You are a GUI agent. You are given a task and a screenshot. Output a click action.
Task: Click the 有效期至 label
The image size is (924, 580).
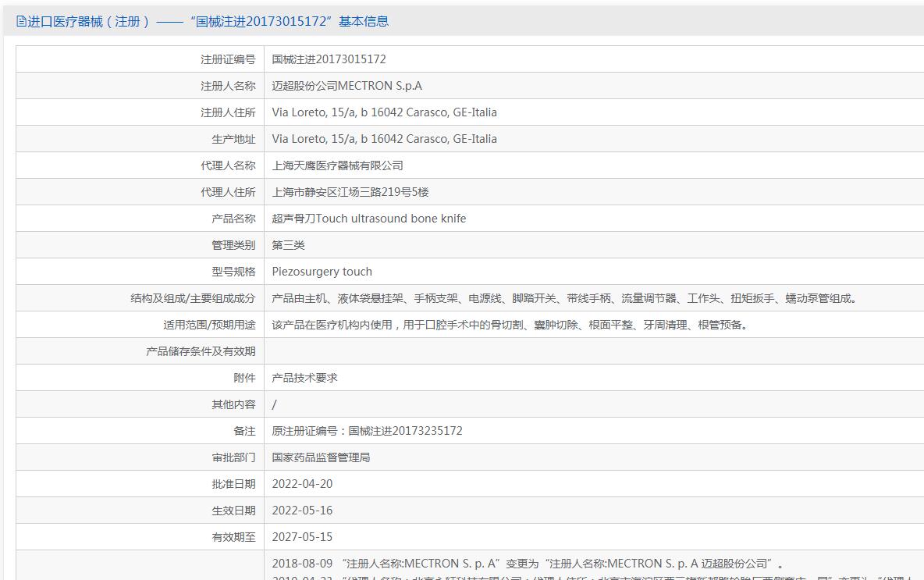point(233,537)
